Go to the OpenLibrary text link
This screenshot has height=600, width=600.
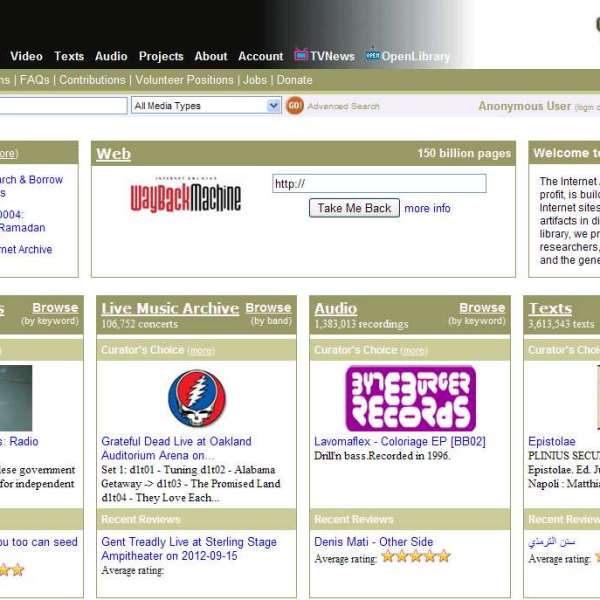tap(416, 57)
